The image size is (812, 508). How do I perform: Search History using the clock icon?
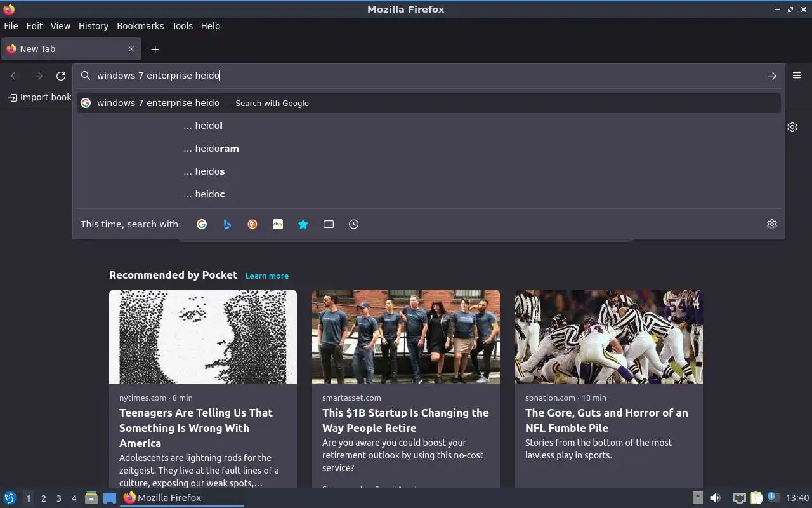354,224
